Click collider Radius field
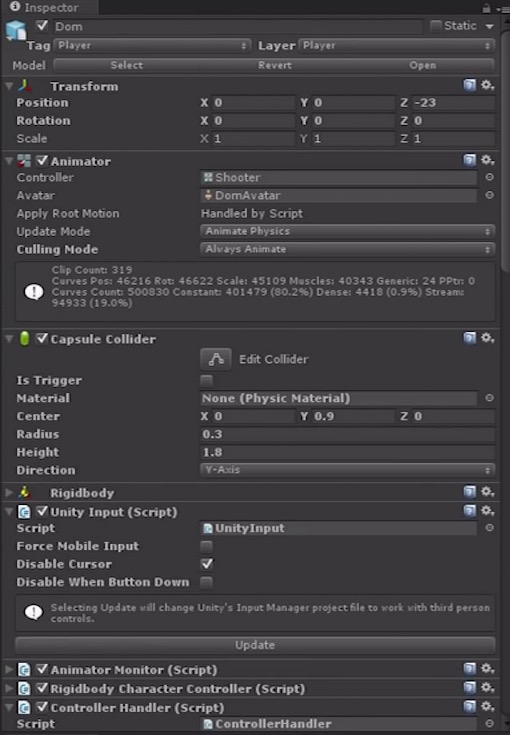 pos(347,434)
